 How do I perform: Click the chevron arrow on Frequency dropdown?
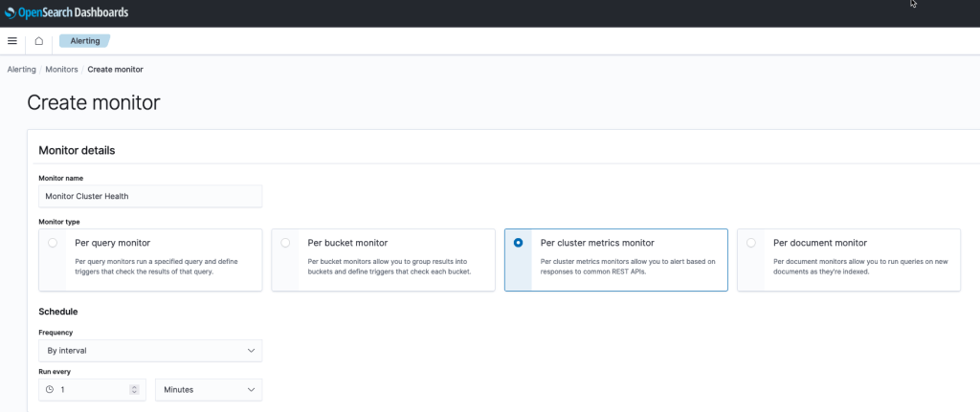tap(252, 351)
